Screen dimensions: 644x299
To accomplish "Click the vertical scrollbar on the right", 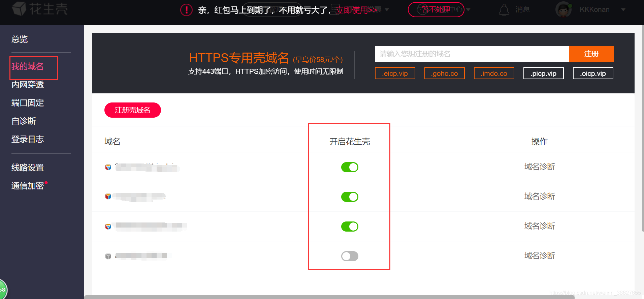I will [643, 128].
